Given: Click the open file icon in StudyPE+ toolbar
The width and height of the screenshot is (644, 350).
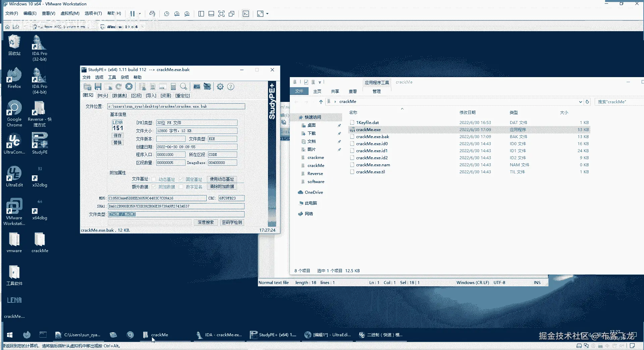Looking at the screenshot, I should coord(87,87).
